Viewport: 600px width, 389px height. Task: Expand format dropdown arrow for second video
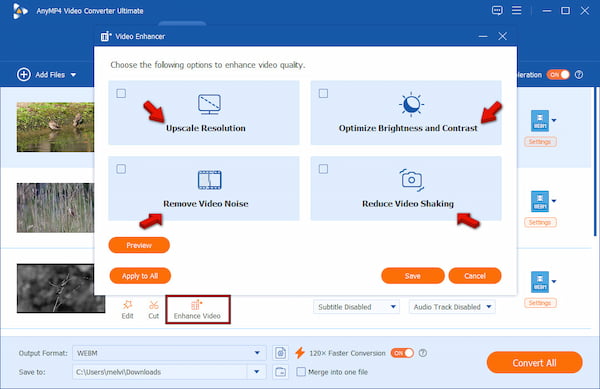coord(554,201)
